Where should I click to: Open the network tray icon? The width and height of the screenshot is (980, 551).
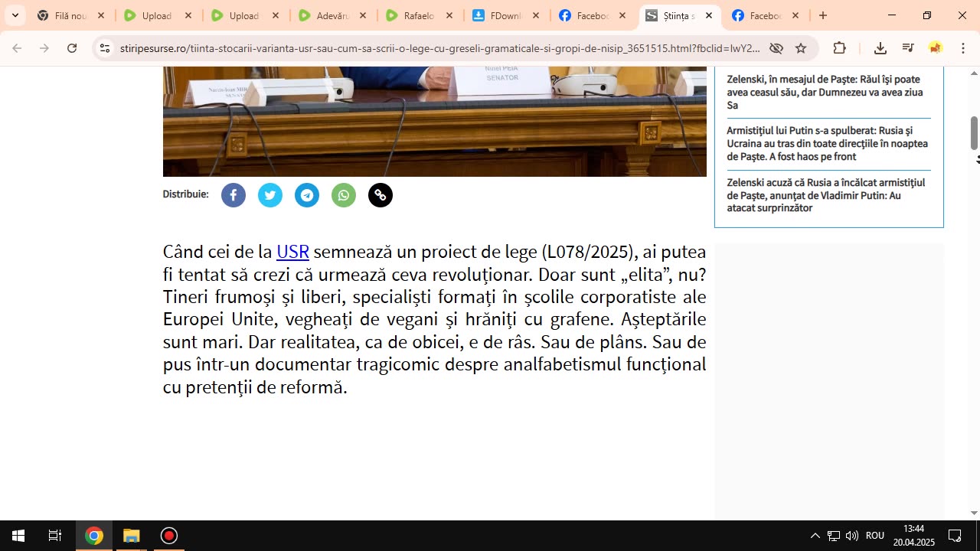click(x=834, y=536)
